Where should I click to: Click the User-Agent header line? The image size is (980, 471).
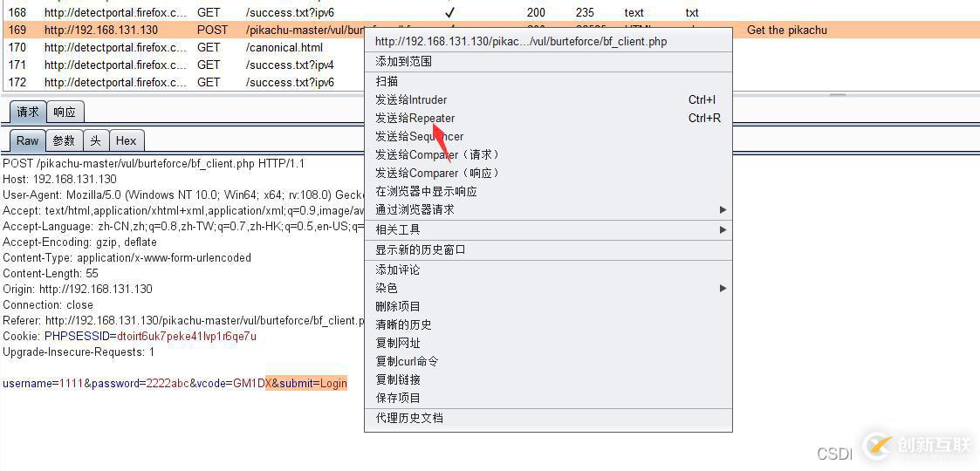(183, 195)
